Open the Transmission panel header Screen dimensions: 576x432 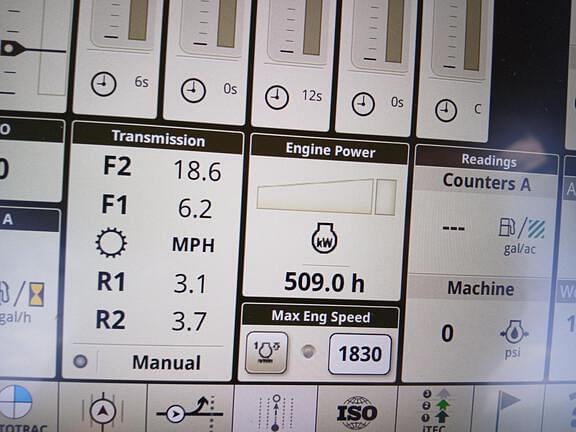[x=158, y=138]
